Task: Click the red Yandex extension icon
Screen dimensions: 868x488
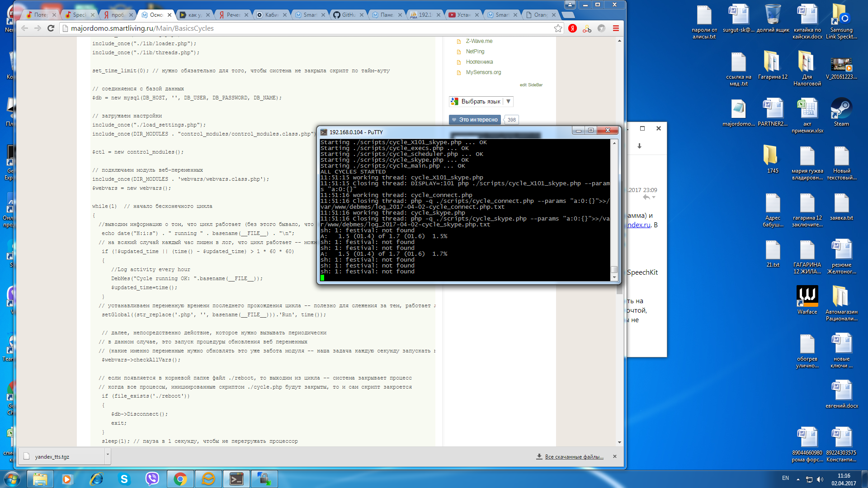Action: click(572, 28)
